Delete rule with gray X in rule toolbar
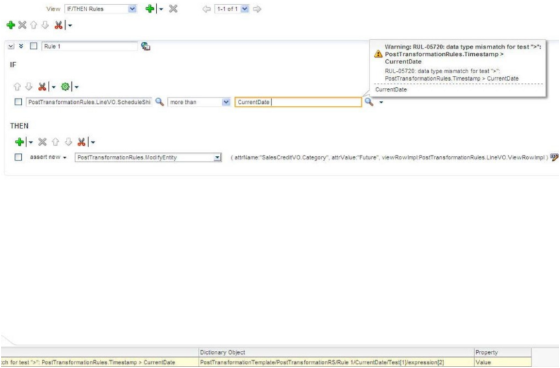 click(22, 25)
